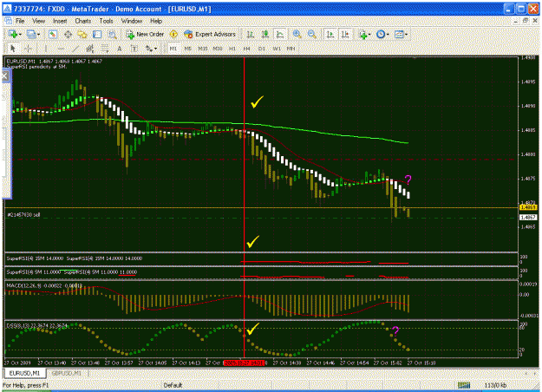Image resolution: width=542 pixels, height=392 pixels.
Task: Select the W1 timeframe button
Action: [277, 49]
